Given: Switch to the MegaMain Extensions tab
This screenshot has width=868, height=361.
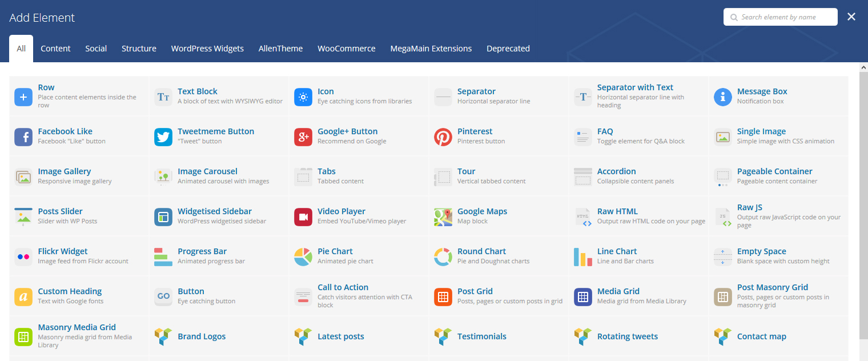Looking at the screenshot, I should (431, 49).
